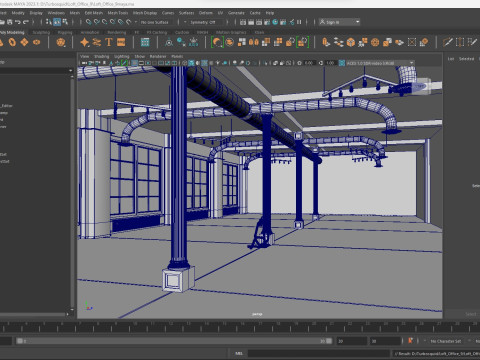The image size is (480, 360).
Task: Click the Save Scene icon
Action: (x=10, y=22)
